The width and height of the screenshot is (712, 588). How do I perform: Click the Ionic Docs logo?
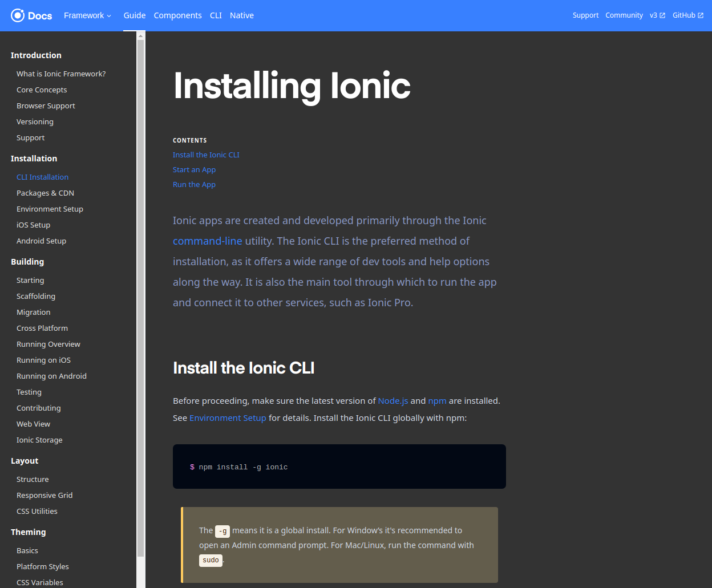[31, 15]
